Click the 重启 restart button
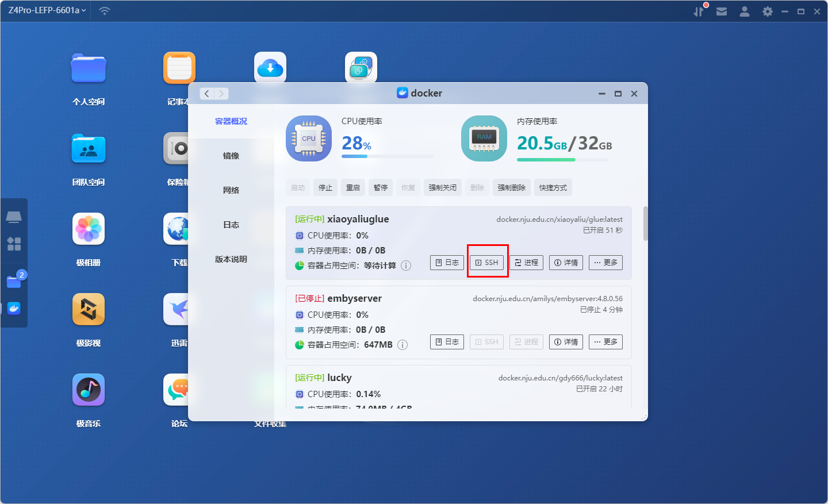 (353, 188)
